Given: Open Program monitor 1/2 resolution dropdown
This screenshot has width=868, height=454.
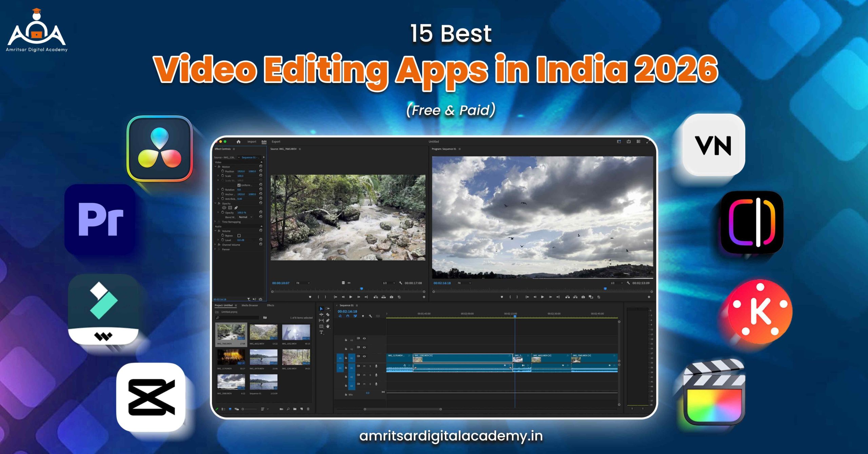Looking at the screenshot, I should [617, 283].
